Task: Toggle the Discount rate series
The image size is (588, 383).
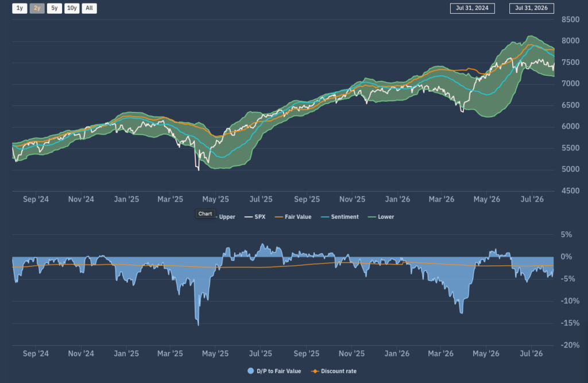Action: coord(334,371)
